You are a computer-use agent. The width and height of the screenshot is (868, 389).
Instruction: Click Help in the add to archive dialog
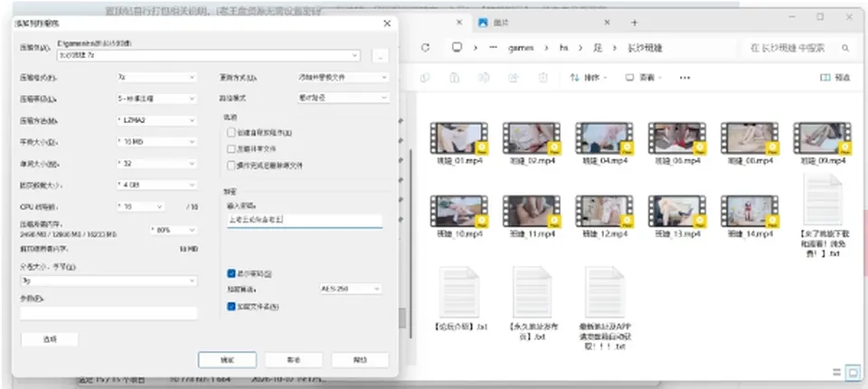360,360
